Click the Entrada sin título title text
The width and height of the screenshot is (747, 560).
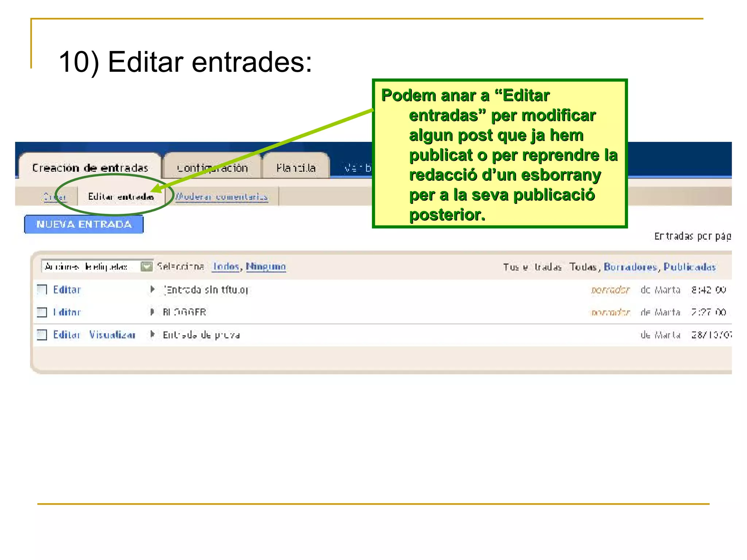[x=206, y=290]
